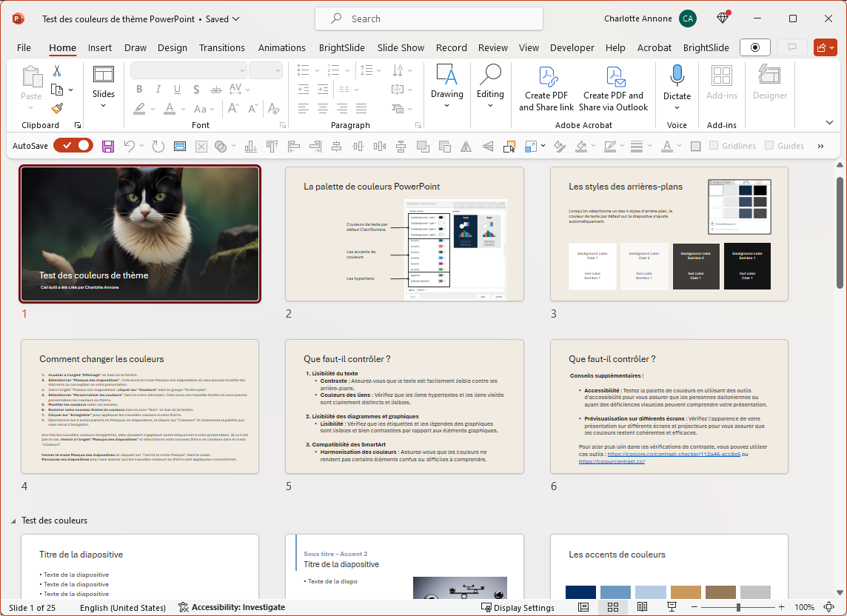Open Reading View from status bar
Image resolution: width=847 pixels, height=616 pixels.
point(642,607)
